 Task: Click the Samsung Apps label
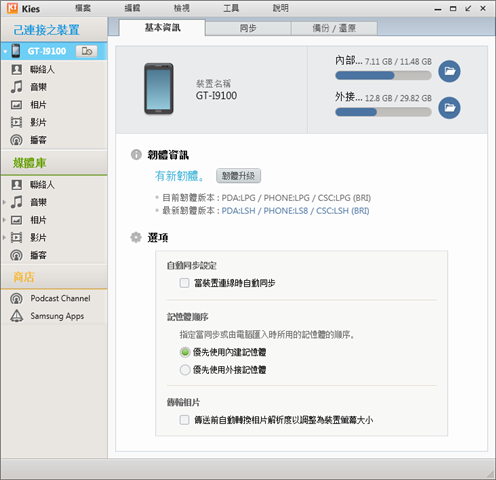click(x=57, y=316)
